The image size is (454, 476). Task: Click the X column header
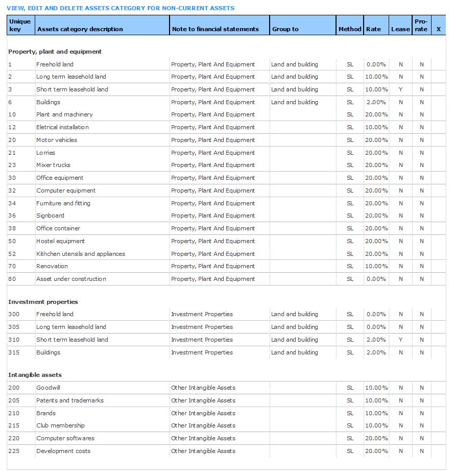(x=438, y=29)
